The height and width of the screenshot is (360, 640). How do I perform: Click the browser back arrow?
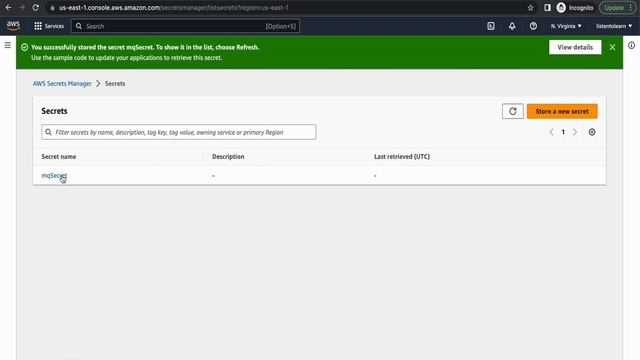click(8, 8)
